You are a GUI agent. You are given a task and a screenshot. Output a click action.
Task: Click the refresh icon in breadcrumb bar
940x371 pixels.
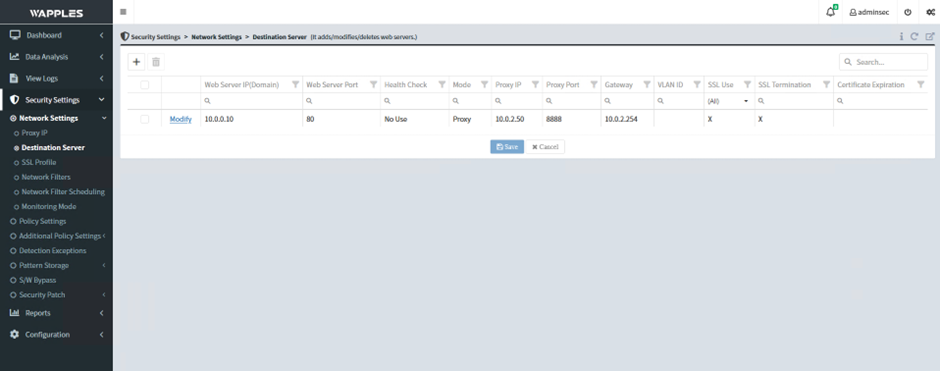click(914, 37)
